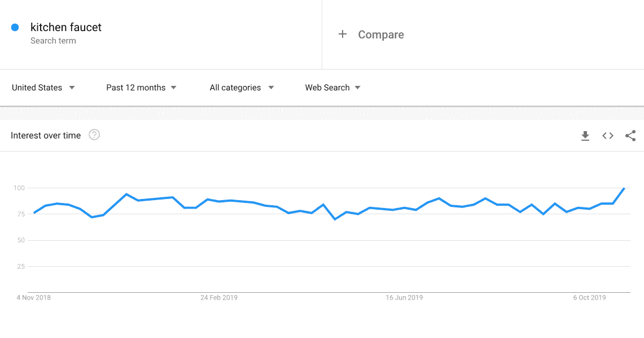Share the interest over time chart

(630, 136)
